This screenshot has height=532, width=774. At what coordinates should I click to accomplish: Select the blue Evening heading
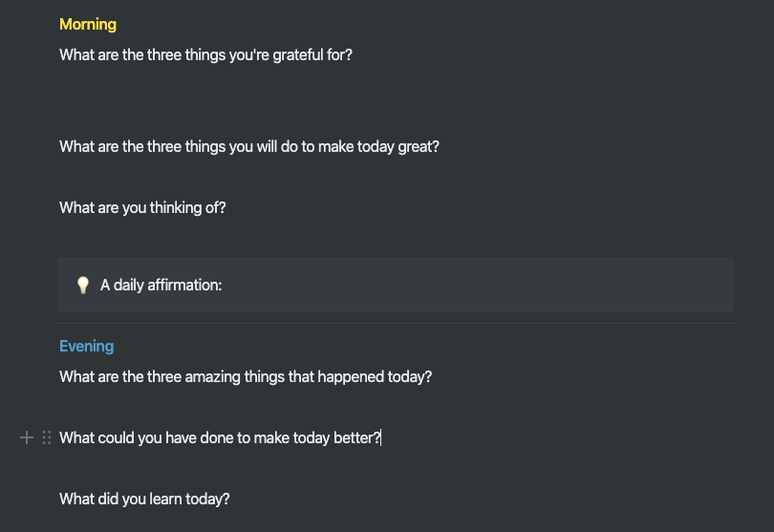pos(86,346)
